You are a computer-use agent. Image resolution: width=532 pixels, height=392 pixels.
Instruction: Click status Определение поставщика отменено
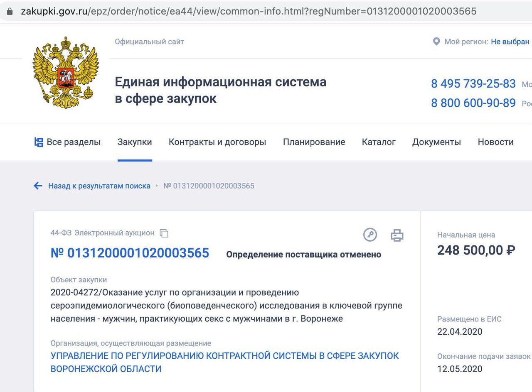pos(304,255)
